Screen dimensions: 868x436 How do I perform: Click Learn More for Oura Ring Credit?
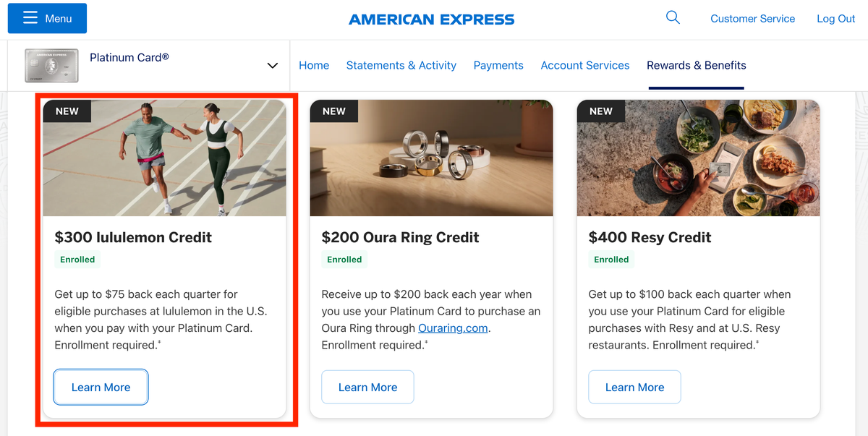point(367,388)
